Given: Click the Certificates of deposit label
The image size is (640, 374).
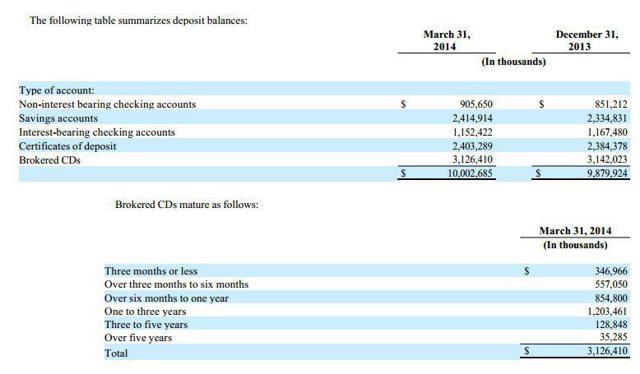Looking at the screenshot, I should coord(67,146).
